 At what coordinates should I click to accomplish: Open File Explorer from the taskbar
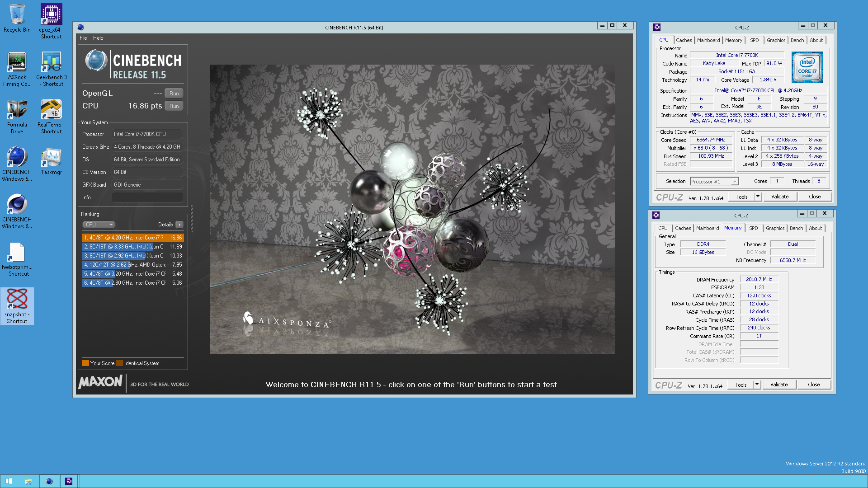tap(28, 481)
